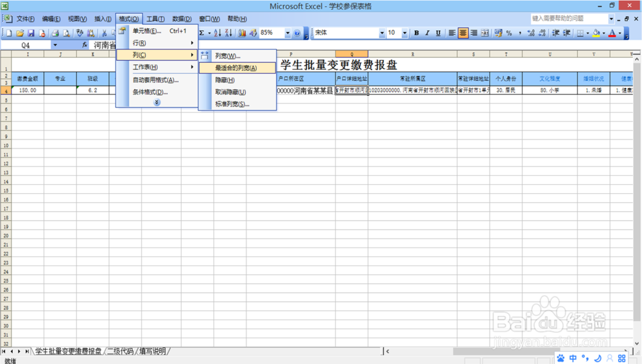Image resolution: width=642 pixels, height=364 pixels.
Task: Toggle Underline formatting
Action: pyautogui.click(x=438, y=33)
